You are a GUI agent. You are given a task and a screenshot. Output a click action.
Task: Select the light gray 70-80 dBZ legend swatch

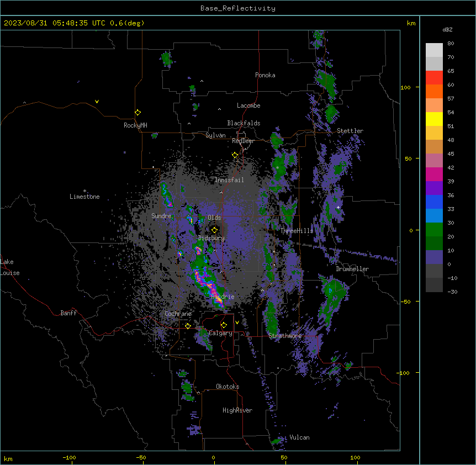pos(434,50)
